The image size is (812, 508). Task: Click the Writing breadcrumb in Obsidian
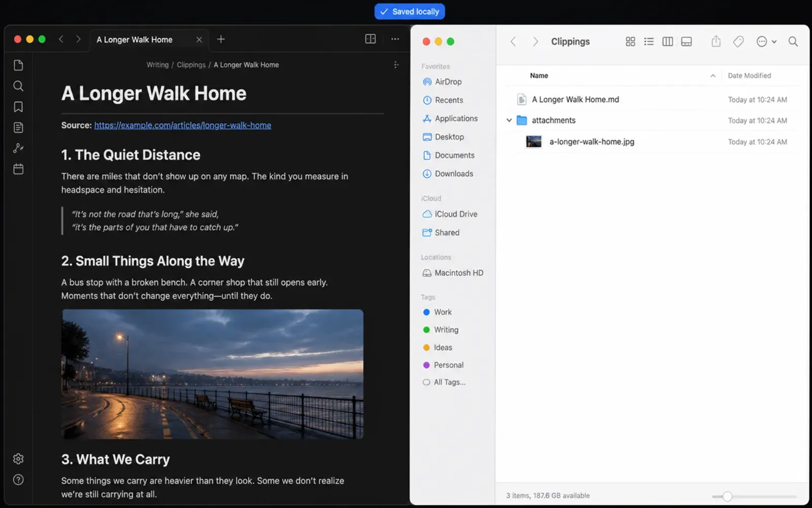157,65
